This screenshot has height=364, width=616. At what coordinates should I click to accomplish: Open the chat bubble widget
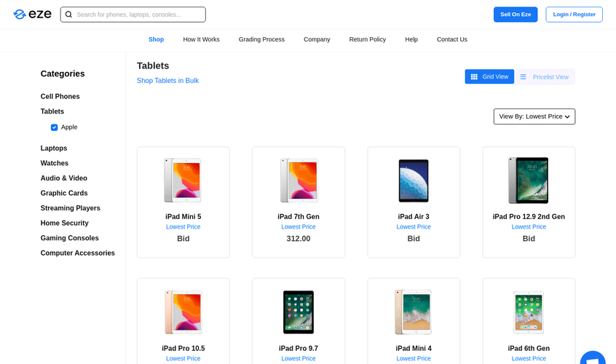pos(593,358)
